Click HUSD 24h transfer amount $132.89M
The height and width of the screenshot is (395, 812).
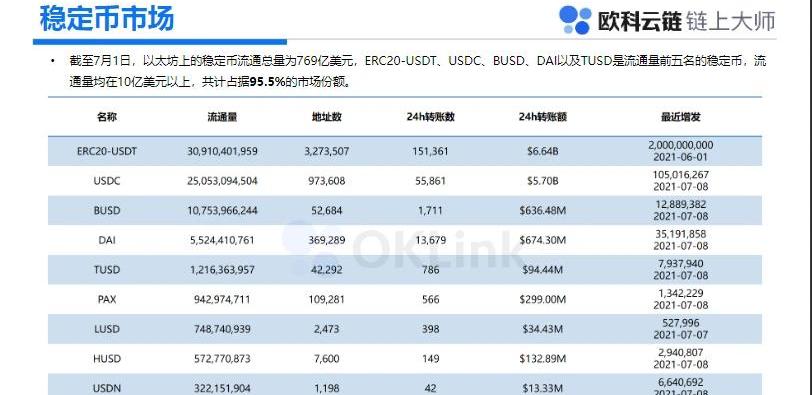pyautogui.click(x=543, y=358)
